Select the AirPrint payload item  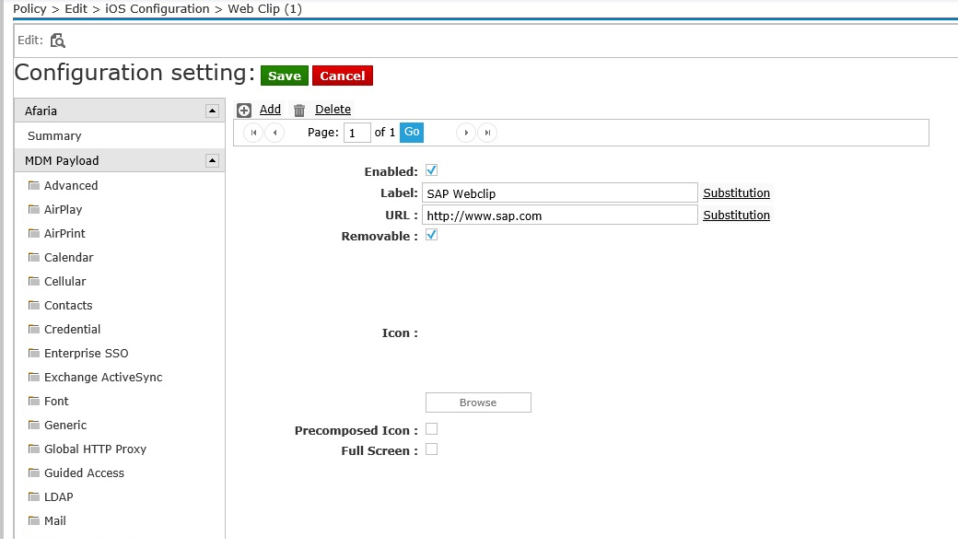64,233
